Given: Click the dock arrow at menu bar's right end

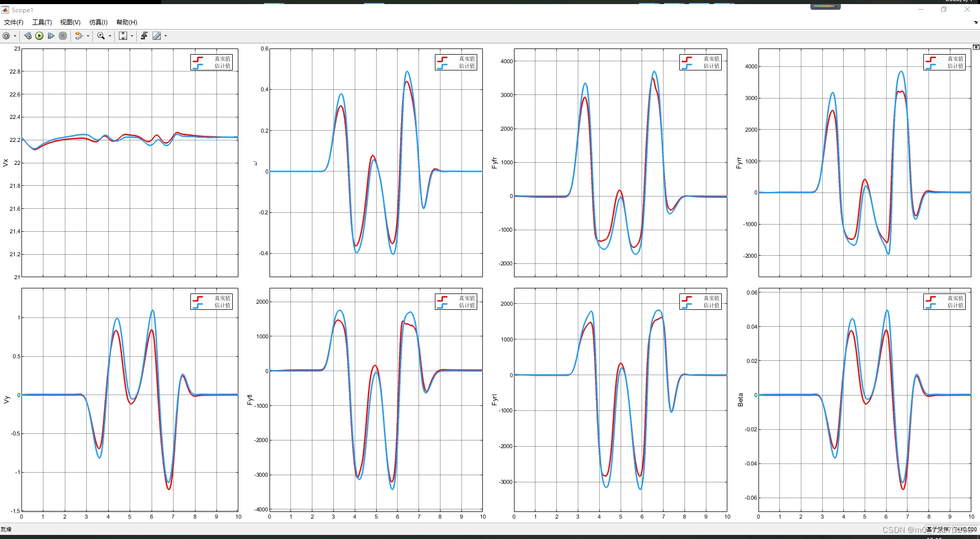Looking at the screenshot, I should (975, 22).
